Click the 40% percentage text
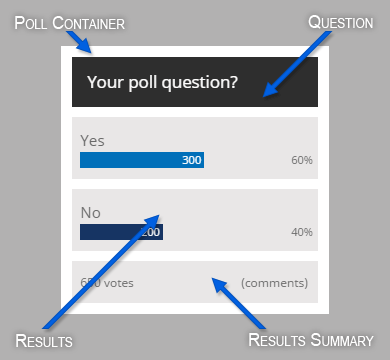This screenshot has height=360, width=390. coord(302,232)
